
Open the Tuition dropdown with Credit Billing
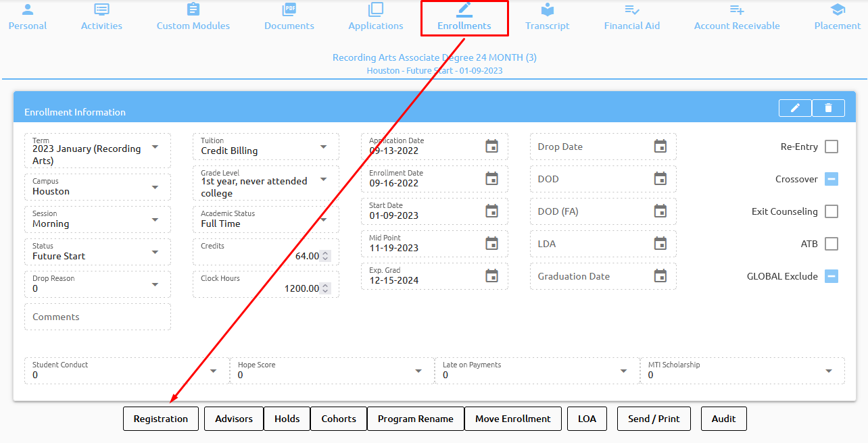[x=323, y=147]
